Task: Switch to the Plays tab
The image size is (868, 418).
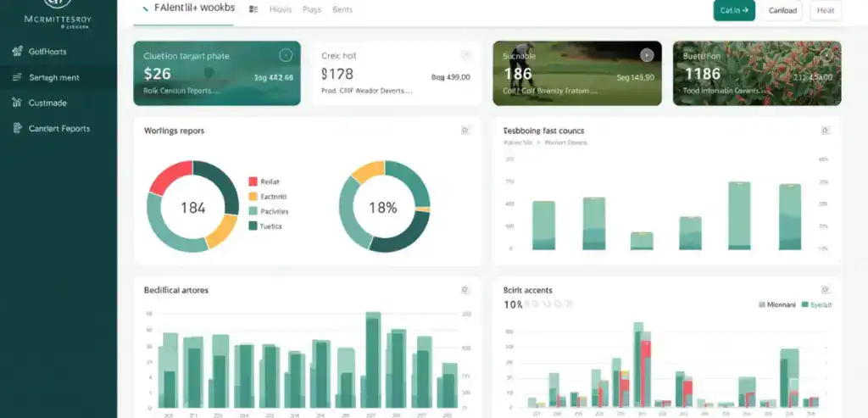Action: click(x=312, y=10)
